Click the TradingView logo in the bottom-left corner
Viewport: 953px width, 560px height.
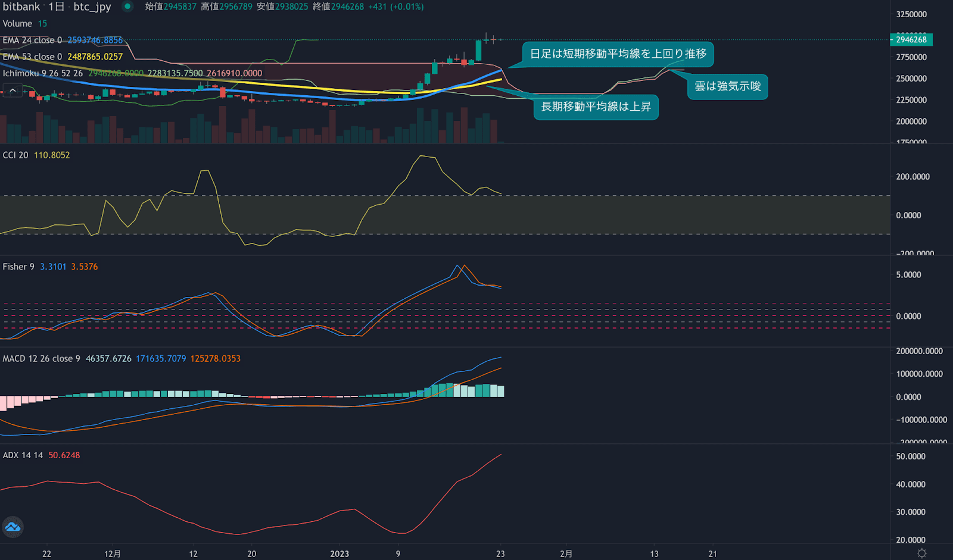13,527
